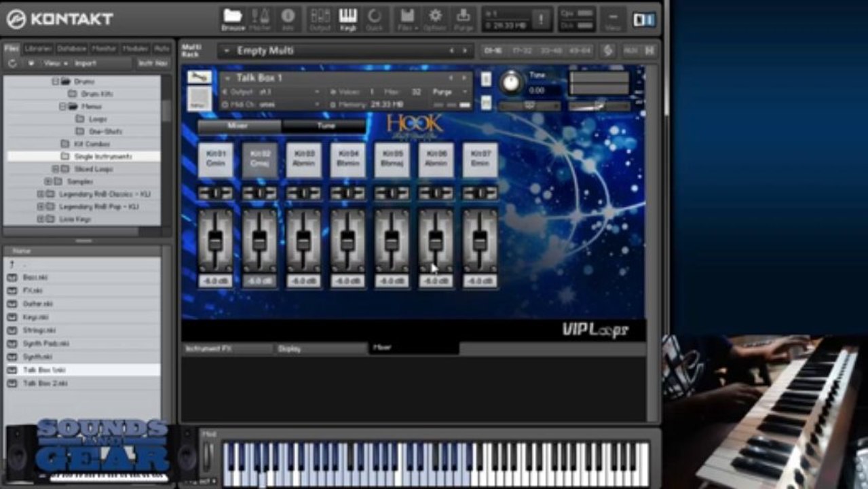
Task: Select the Kit 04 Bbmin pad
Action: [x=347, y=160]
